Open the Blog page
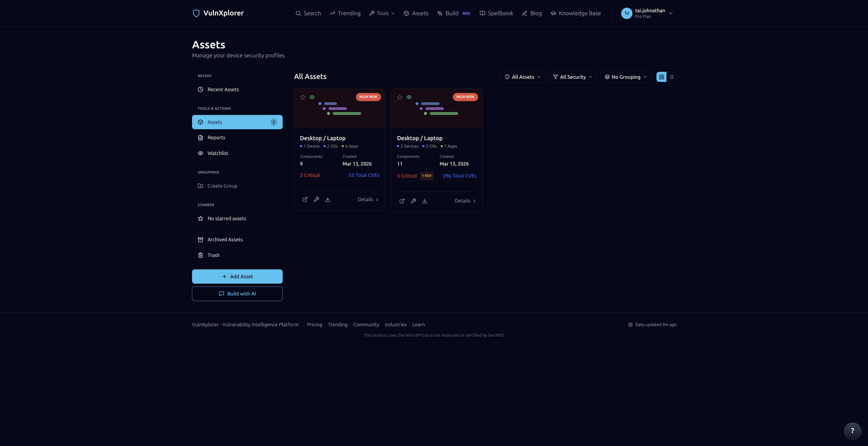Viewport: 868px width, 446px height. pos(532,13)
